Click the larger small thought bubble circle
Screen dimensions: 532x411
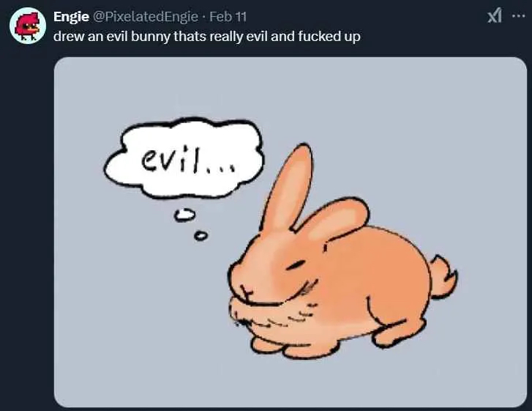click(x=185, y=215)
